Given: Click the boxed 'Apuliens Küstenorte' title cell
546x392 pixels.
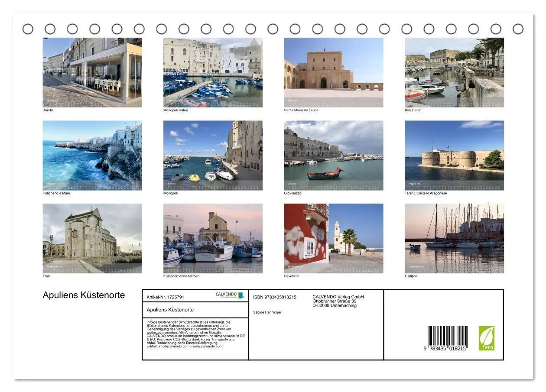Looking at the screenshot, I should coord(195,310).
